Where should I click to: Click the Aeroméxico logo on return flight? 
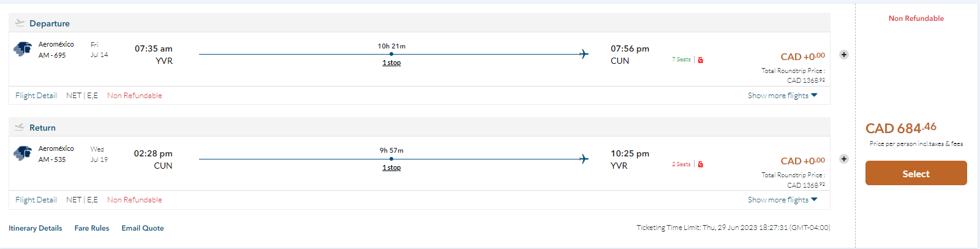point(23,153)
